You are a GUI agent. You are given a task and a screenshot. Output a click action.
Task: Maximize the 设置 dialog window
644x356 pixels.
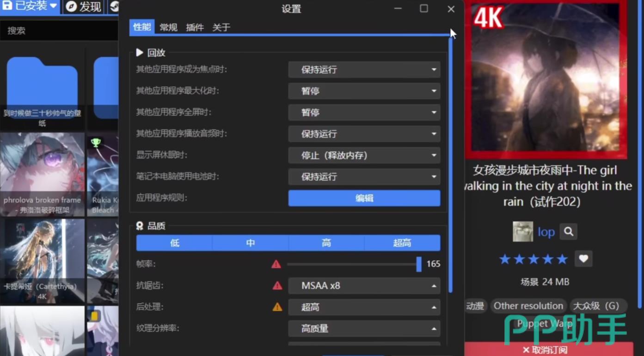[x=424, y=9]
